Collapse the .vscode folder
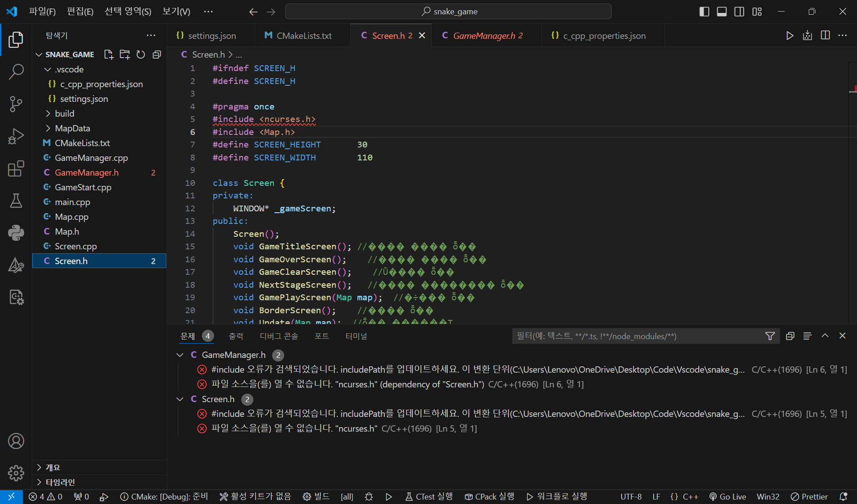Image resolution: width=857 pixels, height=504 pixels. pos(47,69)
